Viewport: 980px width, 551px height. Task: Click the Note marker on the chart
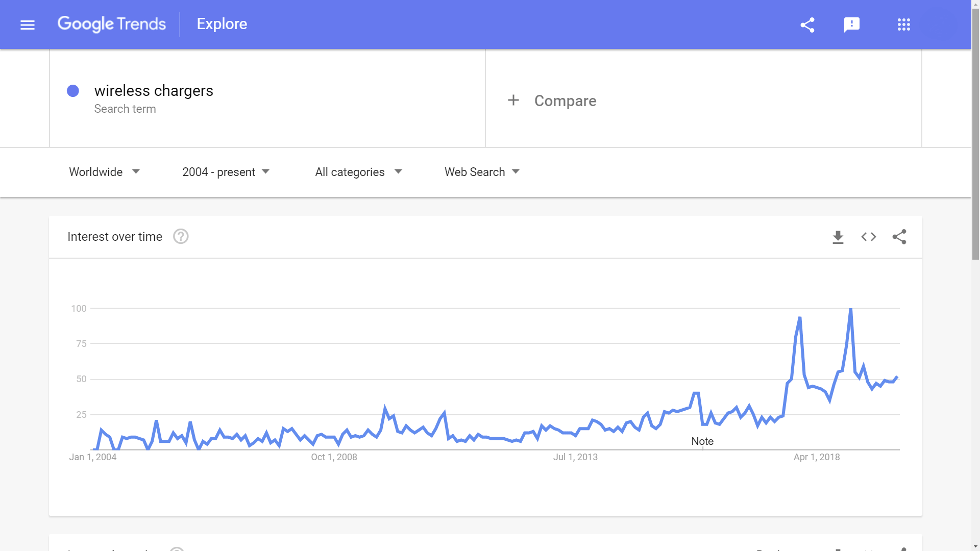point(702,441)
